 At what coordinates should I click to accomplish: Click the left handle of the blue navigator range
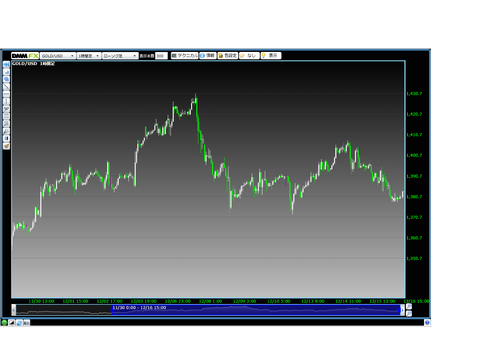click(x=112, y=310)
